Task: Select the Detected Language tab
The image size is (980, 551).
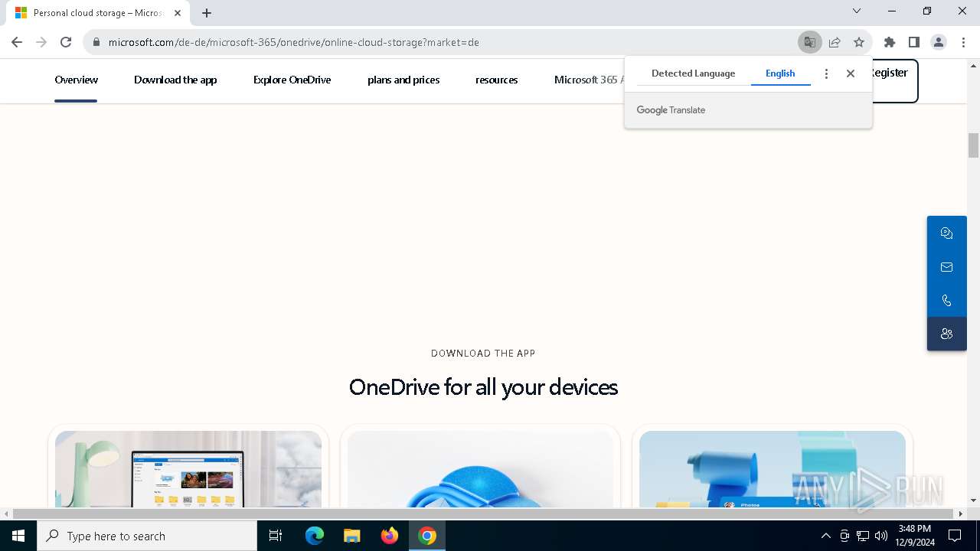Action: coord(693,73)
